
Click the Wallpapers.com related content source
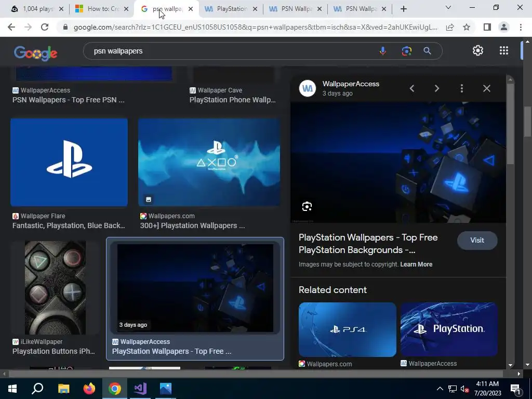(329, 364)
